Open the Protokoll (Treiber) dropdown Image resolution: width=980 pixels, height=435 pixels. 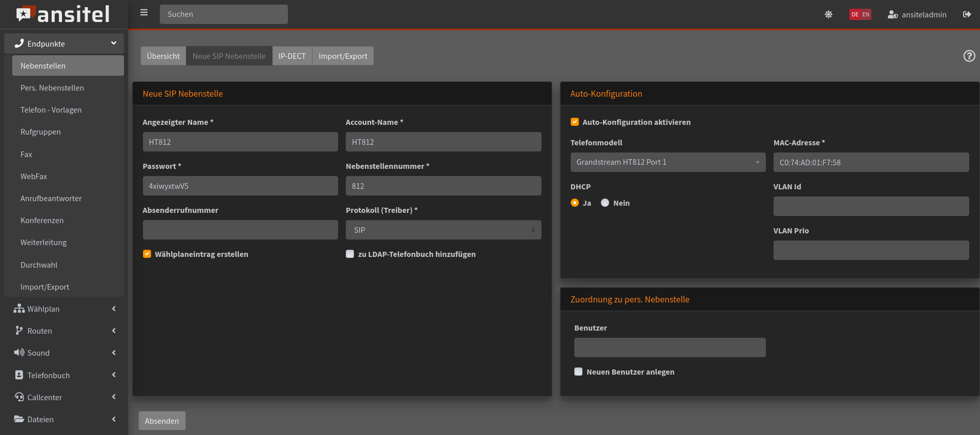(x=443, y=230)
